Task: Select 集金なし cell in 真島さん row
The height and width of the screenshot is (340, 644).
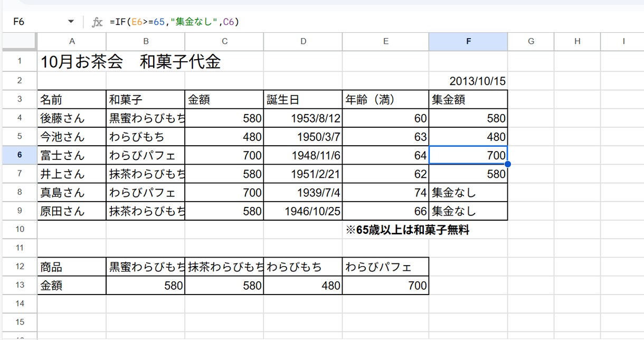Action: (x=468, y=193)
